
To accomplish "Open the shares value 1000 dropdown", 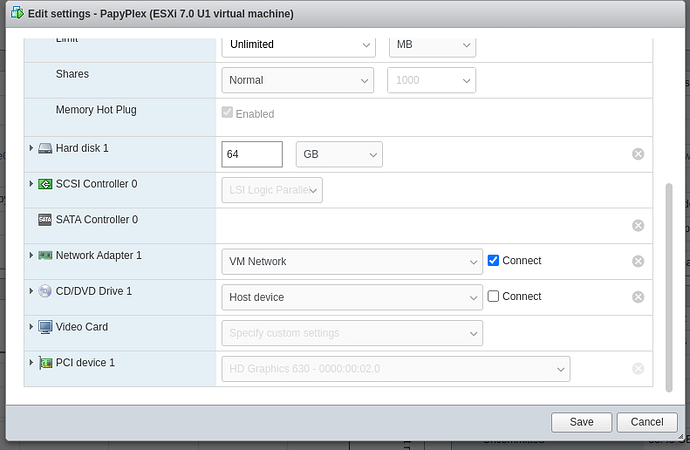I will (x=431, y=80).
